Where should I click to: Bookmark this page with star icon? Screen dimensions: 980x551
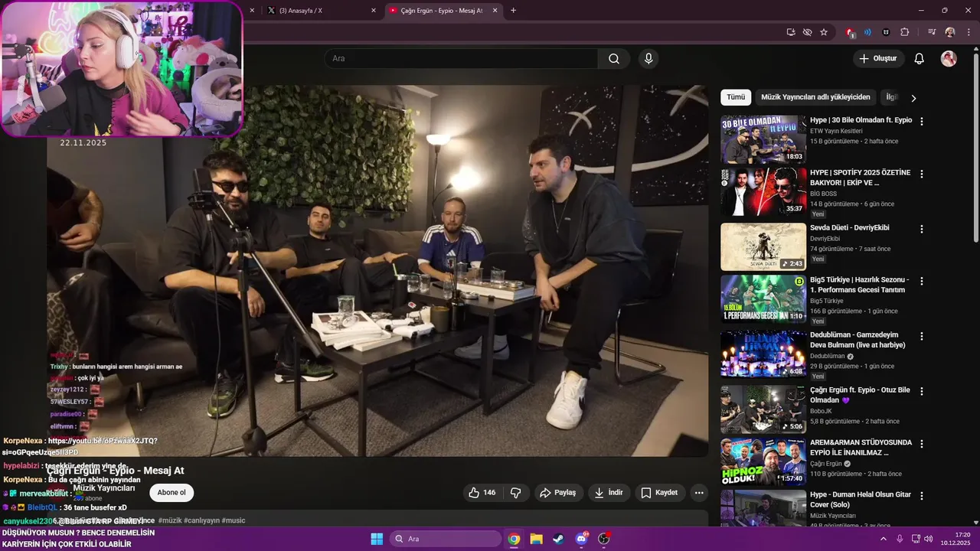(x=824, y=32)
